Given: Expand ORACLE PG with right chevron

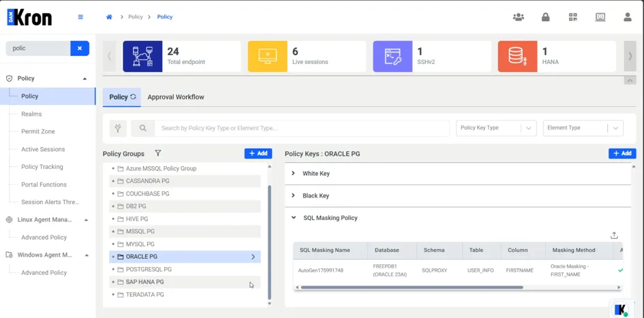Looking at the screenshot, I should 253,257.
